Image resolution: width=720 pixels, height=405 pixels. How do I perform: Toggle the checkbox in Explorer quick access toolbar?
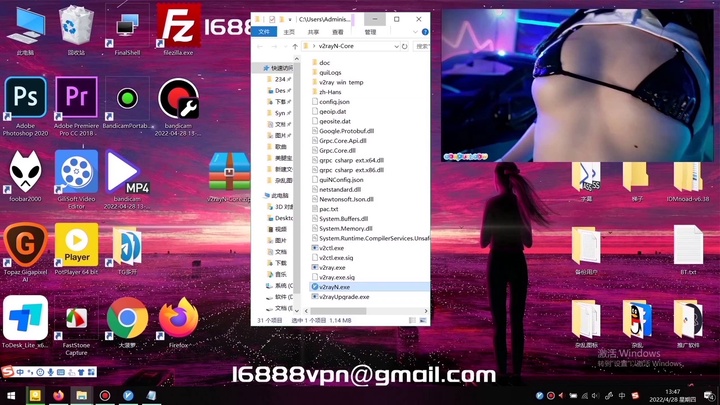(x=271, y=18)
